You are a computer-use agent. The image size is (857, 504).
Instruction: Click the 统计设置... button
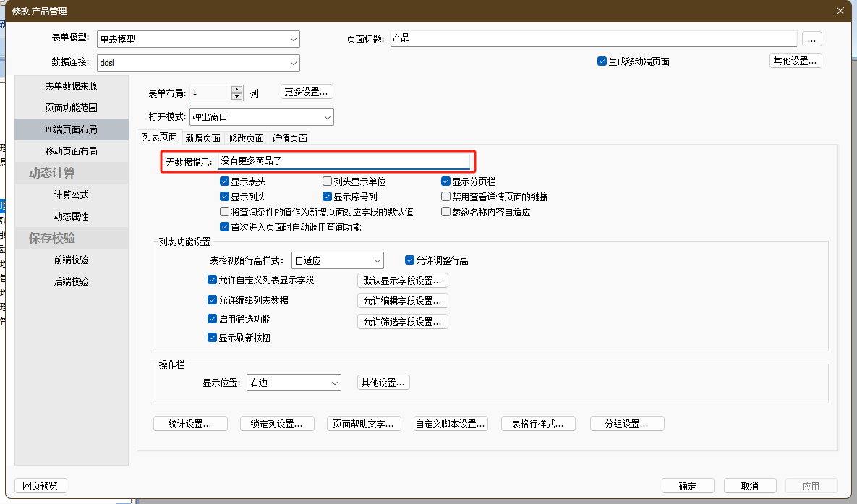pyautogui.click(x=190, y=424)
